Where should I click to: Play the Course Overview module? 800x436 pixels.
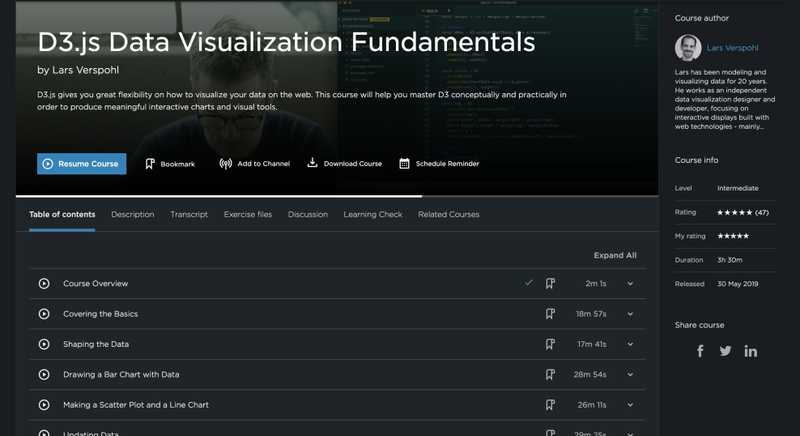pos(44,284)
